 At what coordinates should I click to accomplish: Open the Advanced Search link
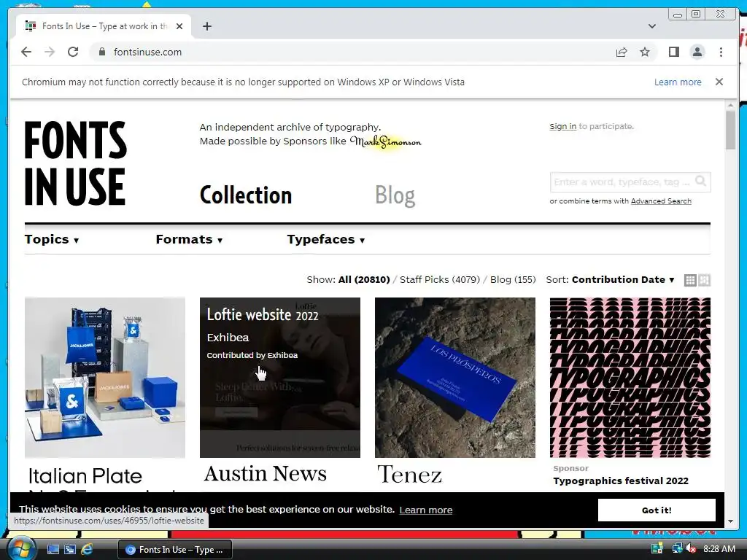(x=661, y=201)
